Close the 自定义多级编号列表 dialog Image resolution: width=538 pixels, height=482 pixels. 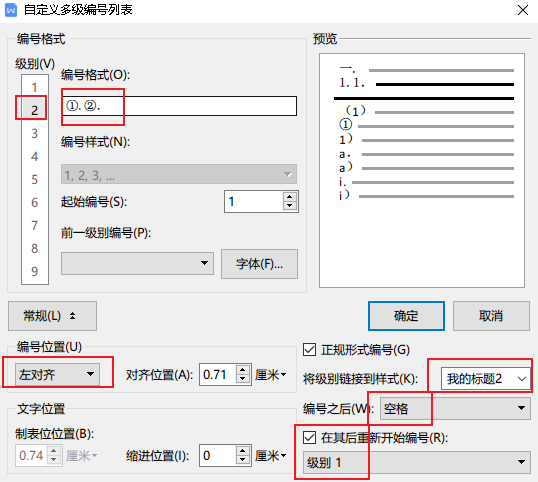(x=523, y=10)
